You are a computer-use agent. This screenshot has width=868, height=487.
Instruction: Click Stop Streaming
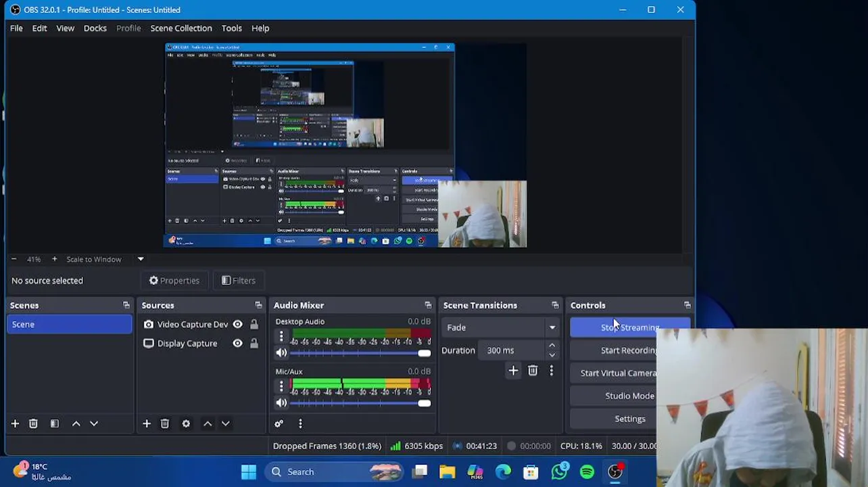tap(629, 327)
